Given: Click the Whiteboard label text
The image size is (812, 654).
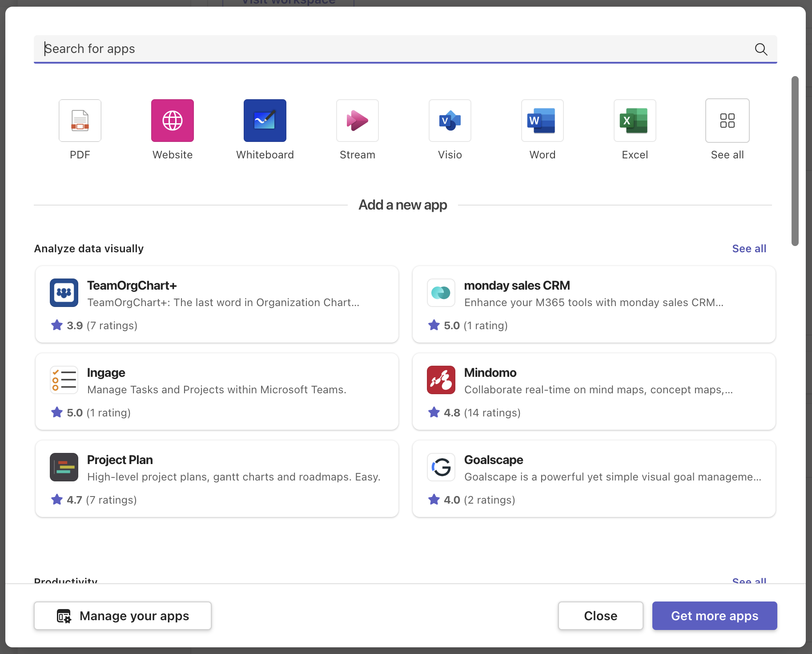Looking at the screenshot, I should 265,155.
